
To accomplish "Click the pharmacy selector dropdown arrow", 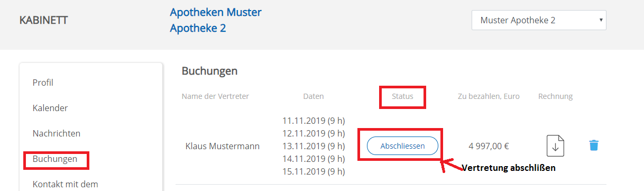I will [x=601, y=21].
